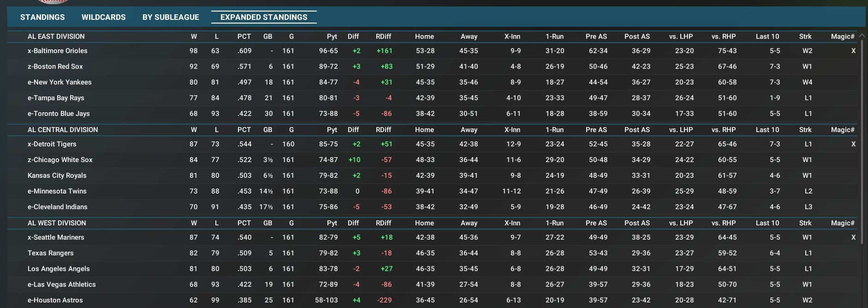This screenshot has width=868, height=308.
Task: Select the Boston Red Sox row
Action: tap(55, 66)
